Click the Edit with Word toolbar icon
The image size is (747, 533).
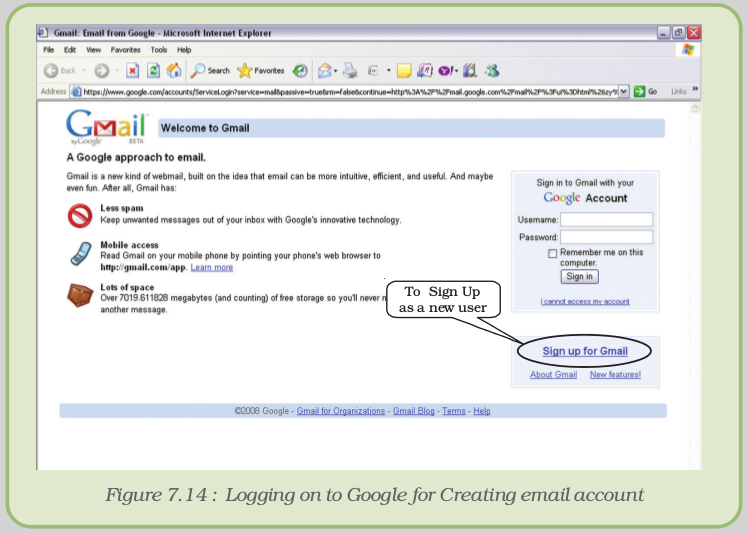(373, 71)
